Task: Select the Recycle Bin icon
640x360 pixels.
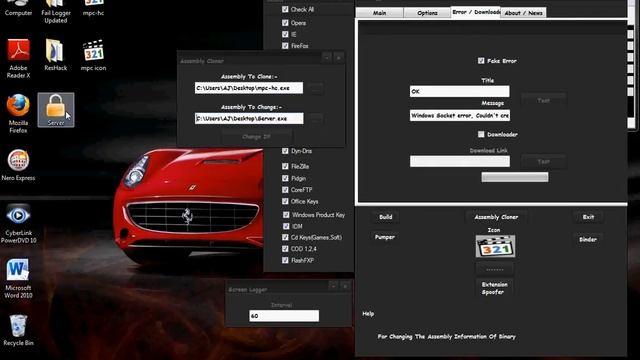Action: coord(18,330)
